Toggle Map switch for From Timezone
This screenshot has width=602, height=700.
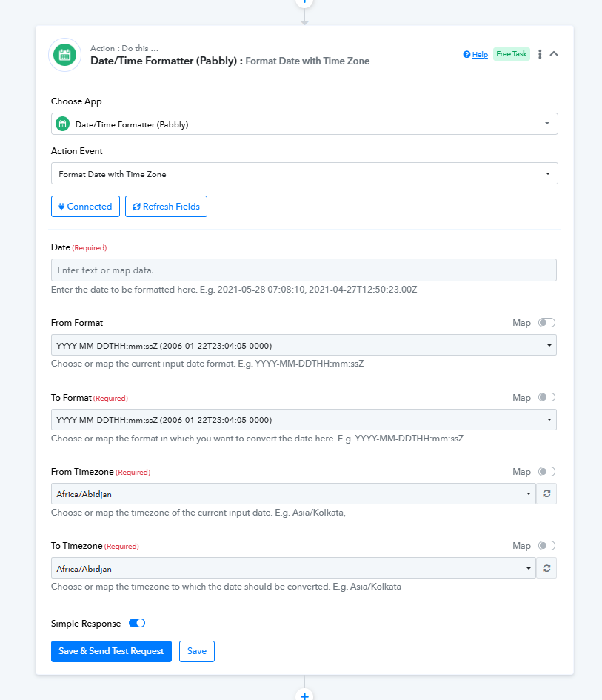[x=546, y=471]
